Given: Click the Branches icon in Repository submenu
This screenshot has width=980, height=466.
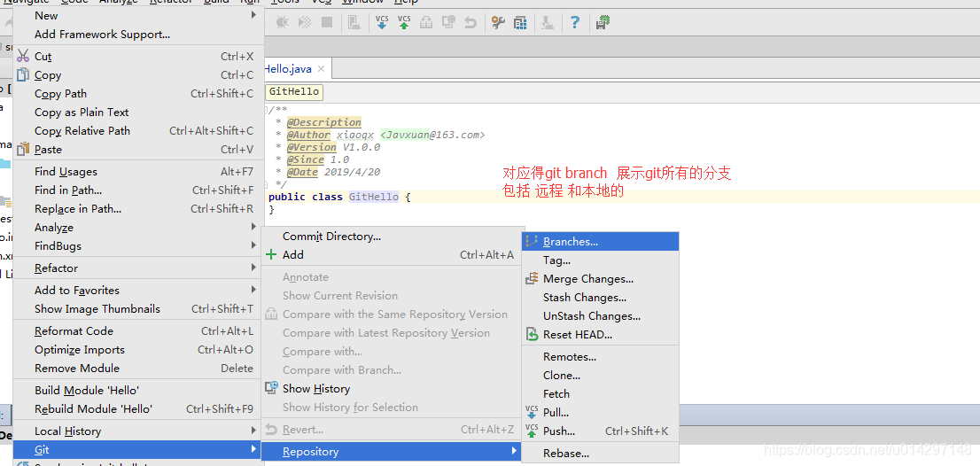Looking at the screenshot, I should [x=532, y=241].
